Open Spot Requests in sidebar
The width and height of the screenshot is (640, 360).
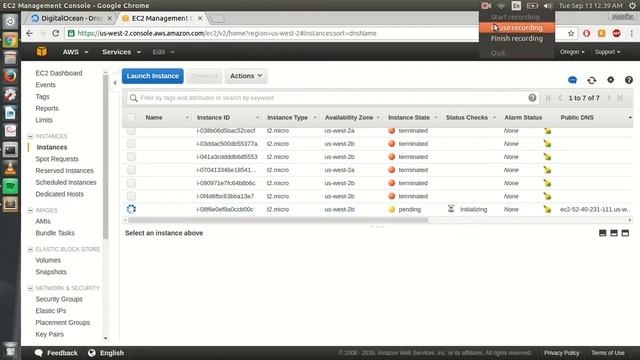pos(57,159)
